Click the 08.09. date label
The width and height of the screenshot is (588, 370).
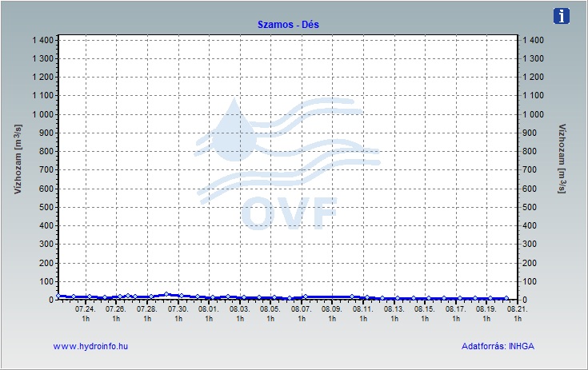[331, 309]
